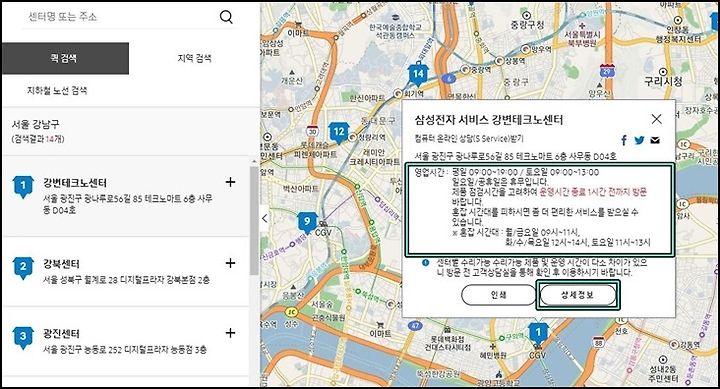Open the 지하철 노선 검색 tab
720x389 pixels.
pyautogui.click(x=57, y=90)
